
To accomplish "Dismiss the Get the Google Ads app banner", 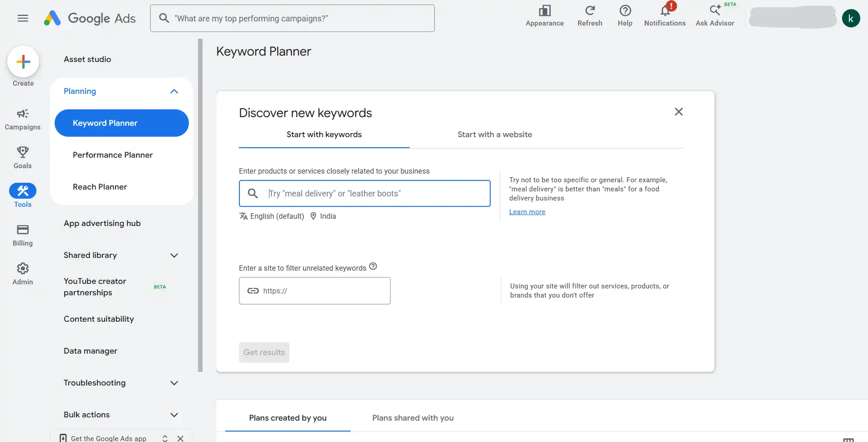I will (x=180, y=438).
